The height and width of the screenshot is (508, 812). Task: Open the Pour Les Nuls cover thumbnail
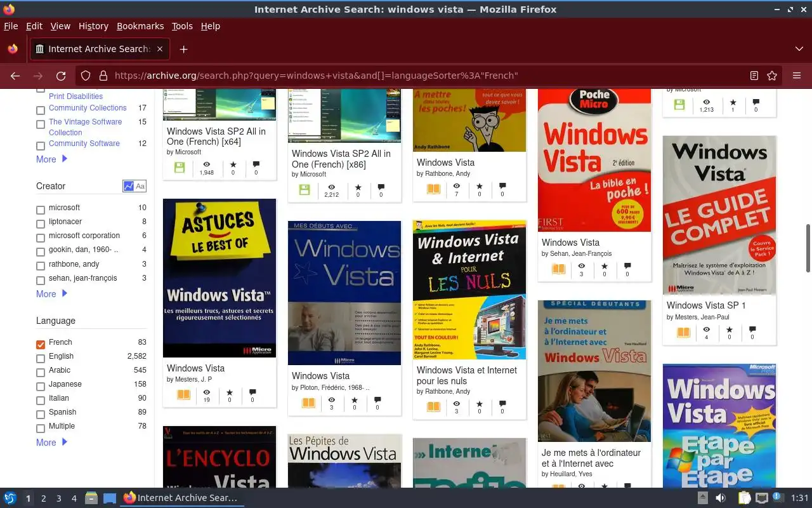[x=469, y=290]
